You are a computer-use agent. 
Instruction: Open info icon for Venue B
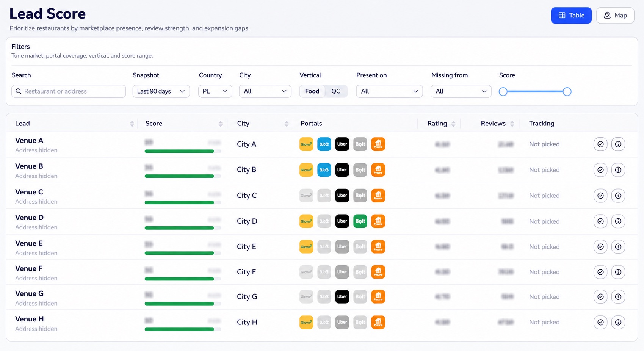pos(618,170)
